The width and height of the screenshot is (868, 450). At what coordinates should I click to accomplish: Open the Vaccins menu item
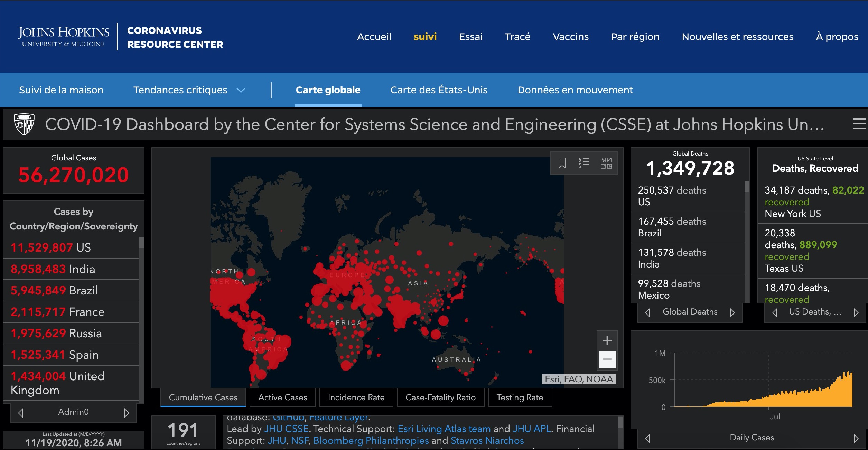pyautogui.click(x=570, y=37)
